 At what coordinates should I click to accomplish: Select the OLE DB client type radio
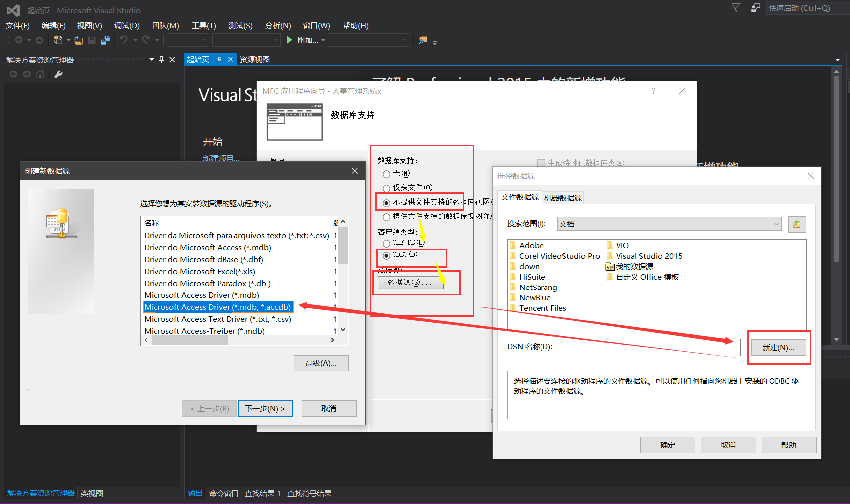click(386, 243)
